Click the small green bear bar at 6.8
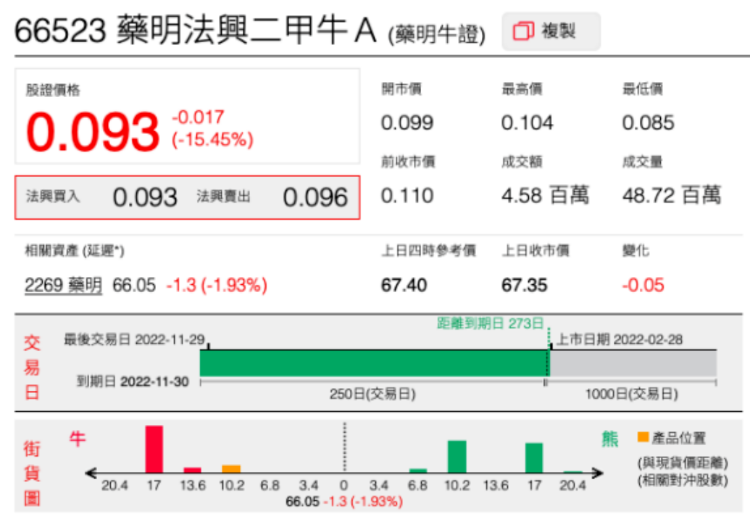750x522 pixels. tap(418, 471)
